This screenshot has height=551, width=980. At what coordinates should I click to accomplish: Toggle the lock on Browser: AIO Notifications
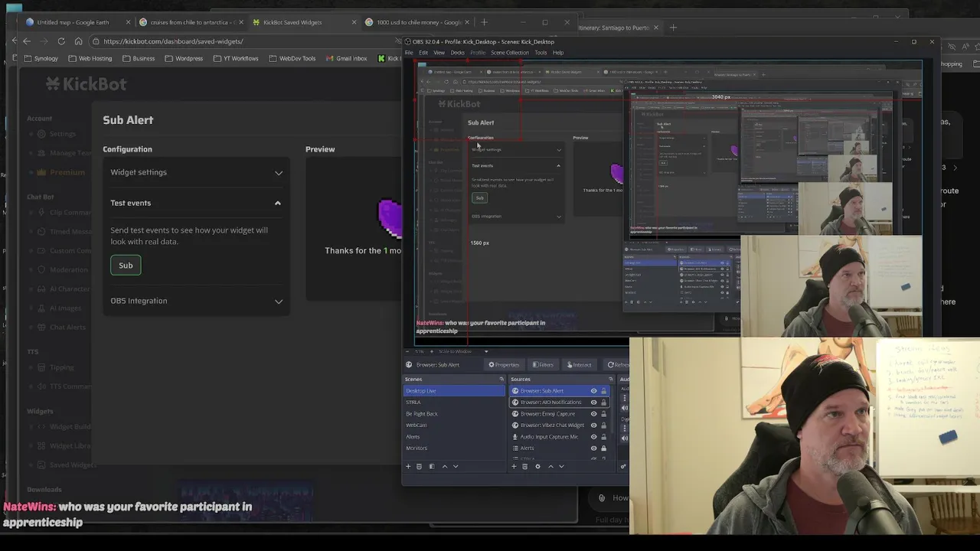[603, 403]
